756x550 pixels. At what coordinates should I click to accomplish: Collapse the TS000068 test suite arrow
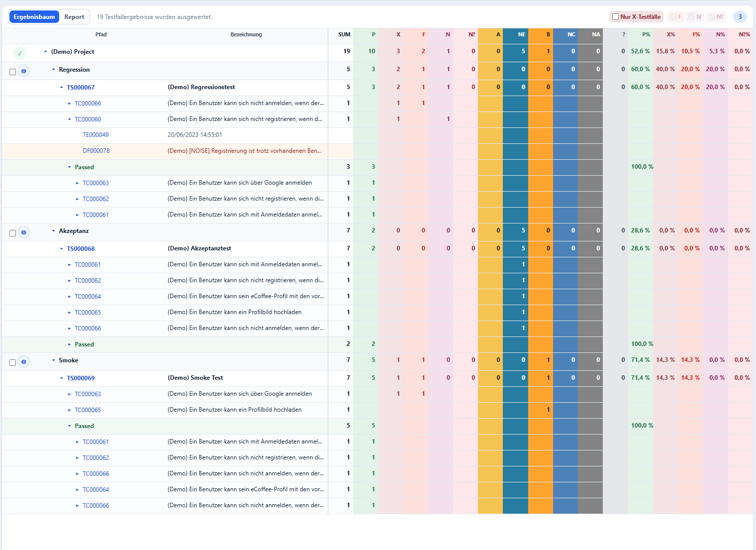pyautogui.click(x=61, y=249)
